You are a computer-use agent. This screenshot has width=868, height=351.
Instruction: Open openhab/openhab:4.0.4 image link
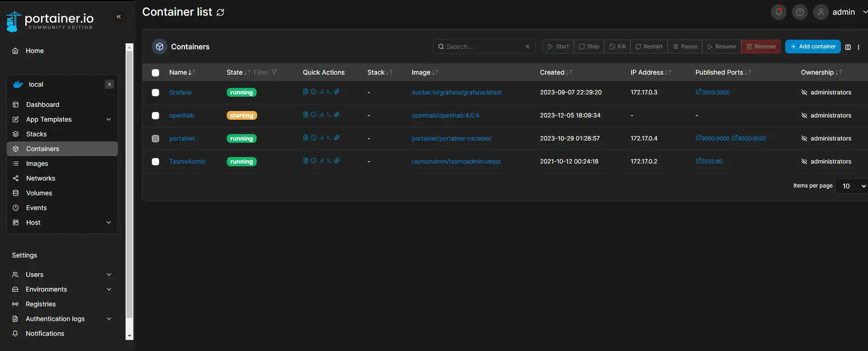coord(445,115)
